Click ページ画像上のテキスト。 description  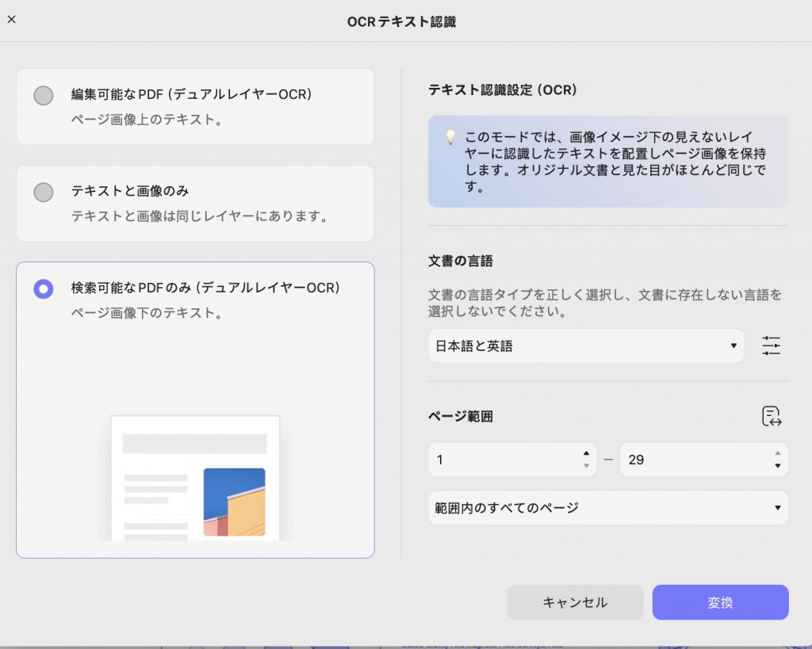click(x=147, y=120)
